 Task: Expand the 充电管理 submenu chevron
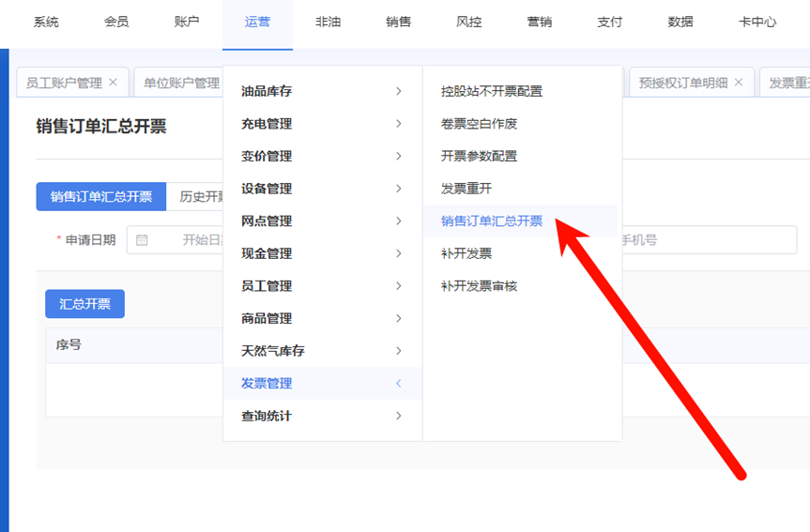[399, 124]
